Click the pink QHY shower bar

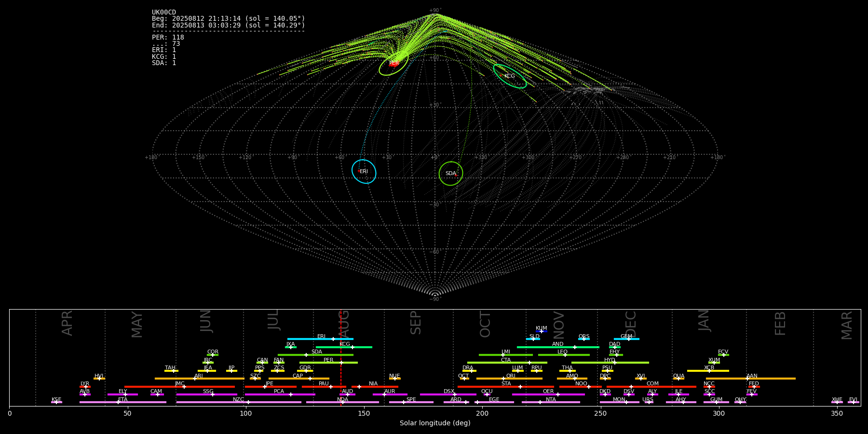point(740,402)
